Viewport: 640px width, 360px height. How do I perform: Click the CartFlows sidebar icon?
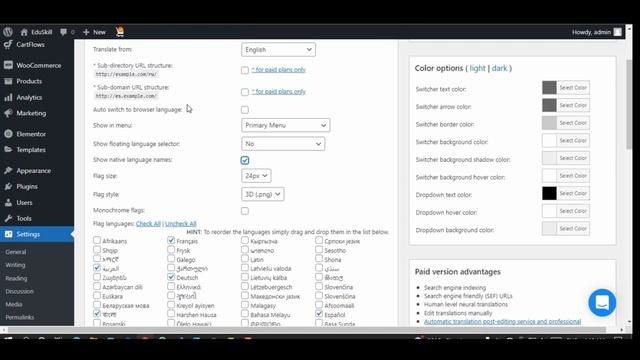coord(8,44)
